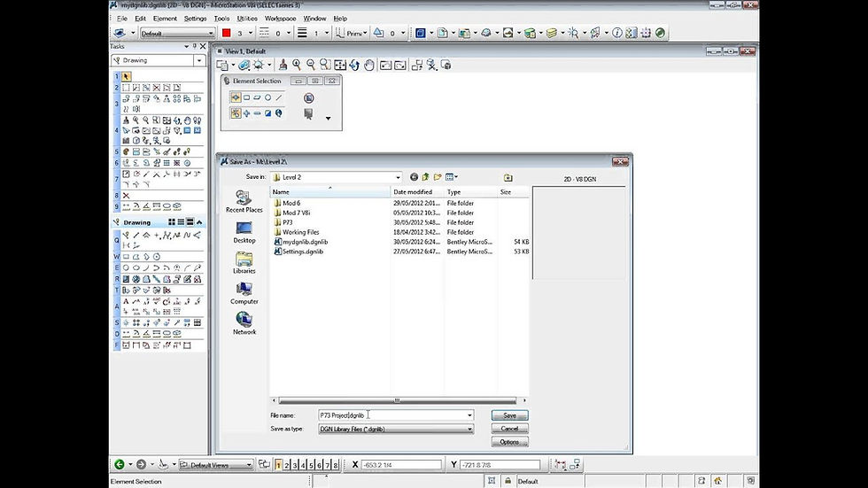Fit View in the View 1 toolbar
Viewport: 868px width, 488px height.
[340, 65]
